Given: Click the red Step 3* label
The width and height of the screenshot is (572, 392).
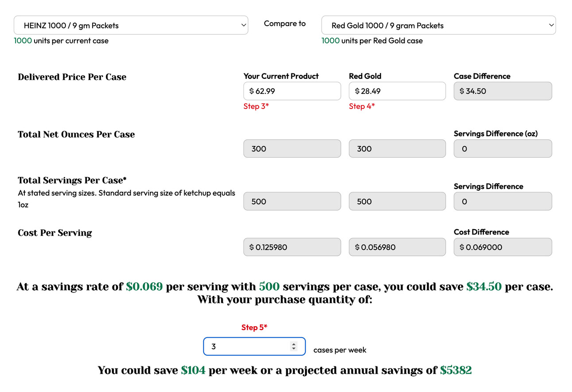Looking at the screenshot, I should click(x=256, y=106).
